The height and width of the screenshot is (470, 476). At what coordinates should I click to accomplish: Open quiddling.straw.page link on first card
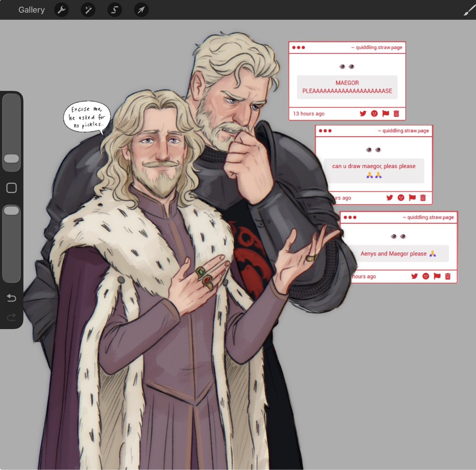(x=377, y=47)
